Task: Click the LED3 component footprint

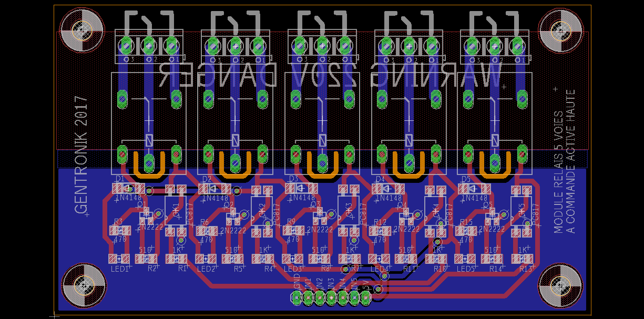Action: click(x=293, y=259)
